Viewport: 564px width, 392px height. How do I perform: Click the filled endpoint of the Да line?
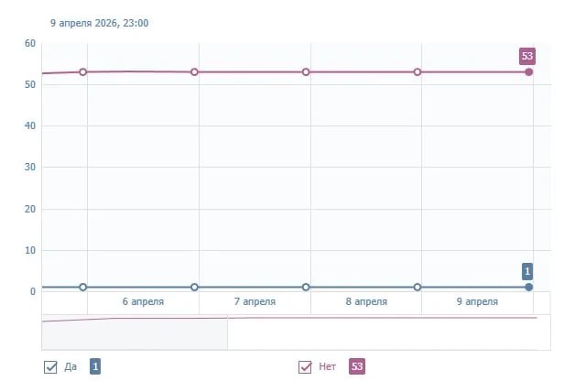(x=529, y=288)
